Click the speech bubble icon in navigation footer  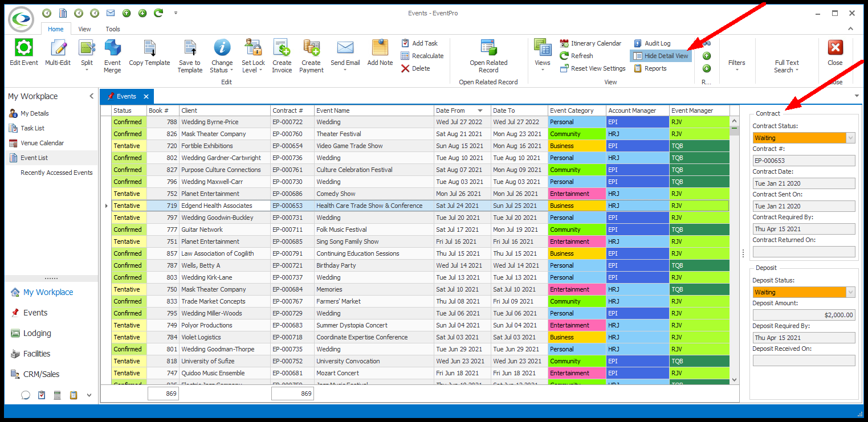pyautogui.click(x=26, y=395)
